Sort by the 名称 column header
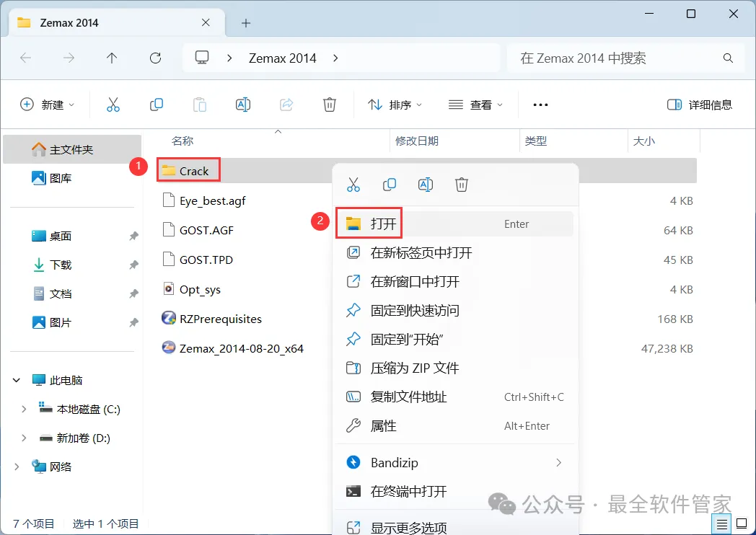Image resolution: width=756 pixels, height=535 pixels. tap(183, 141)
